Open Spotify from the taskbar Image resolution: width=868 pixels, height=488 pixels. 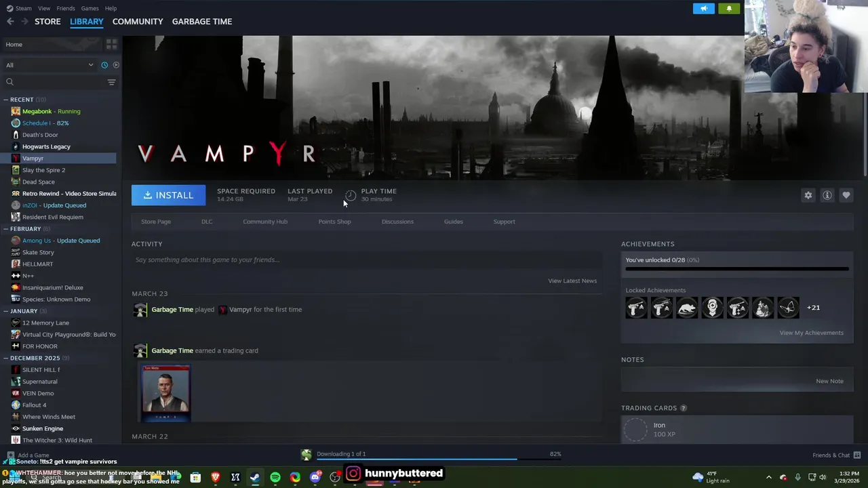pos(275,477)
